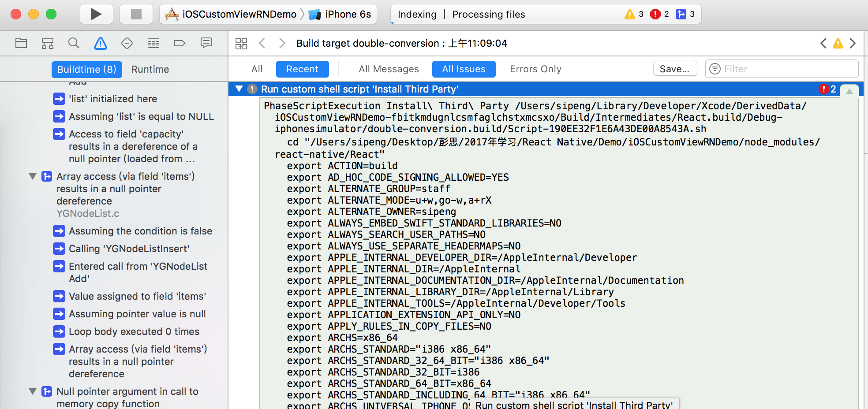Click error icon on Run custom shell script row
Image resolution: width=868 pixels, height=409 pixels.
252,89
